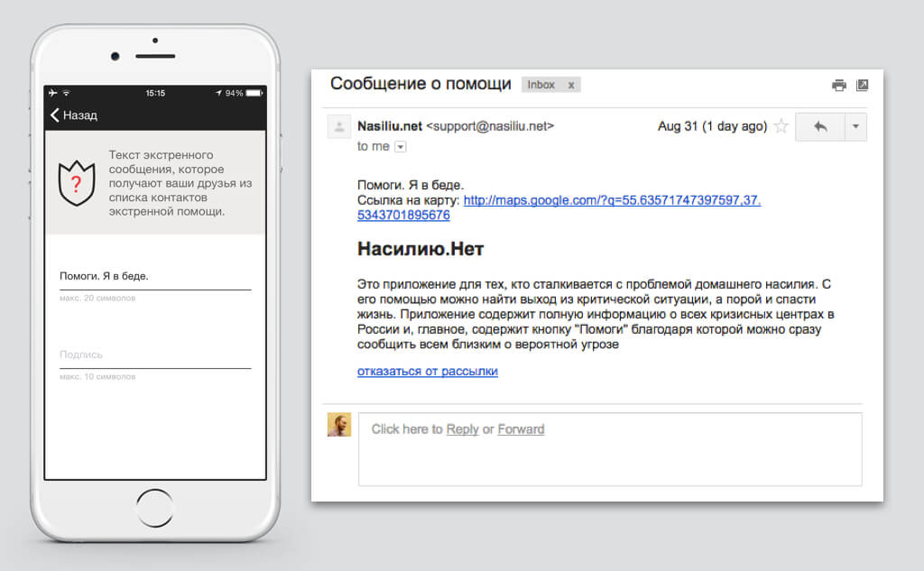
Task: Click the sender avatar placeholder icon
Action: point(338,127)
